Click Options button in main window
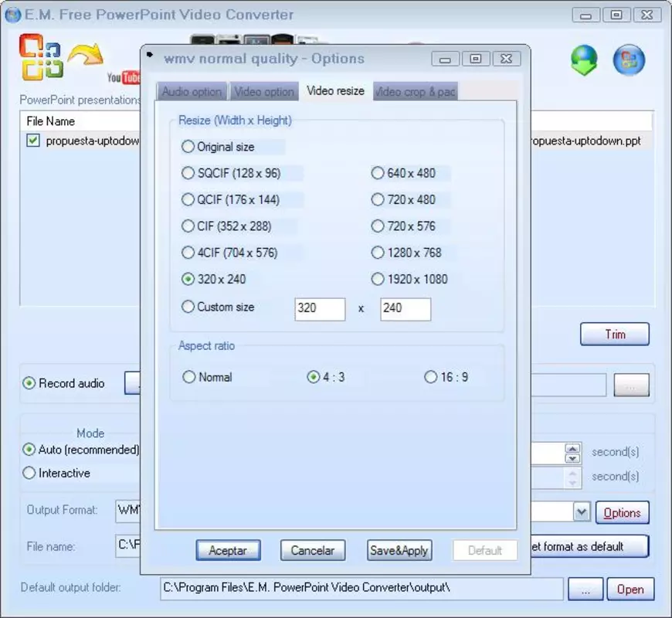 point(623,513)
